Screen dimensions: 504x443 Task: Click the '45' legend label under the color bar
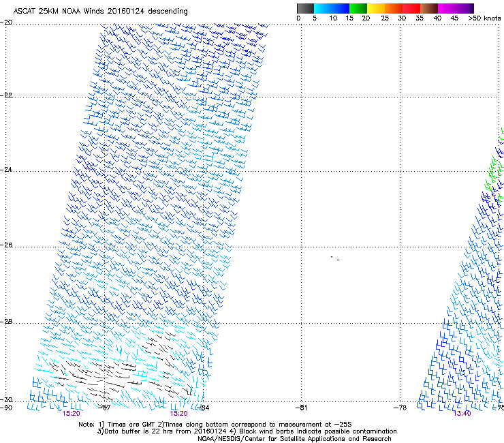[x=454, y=18]
